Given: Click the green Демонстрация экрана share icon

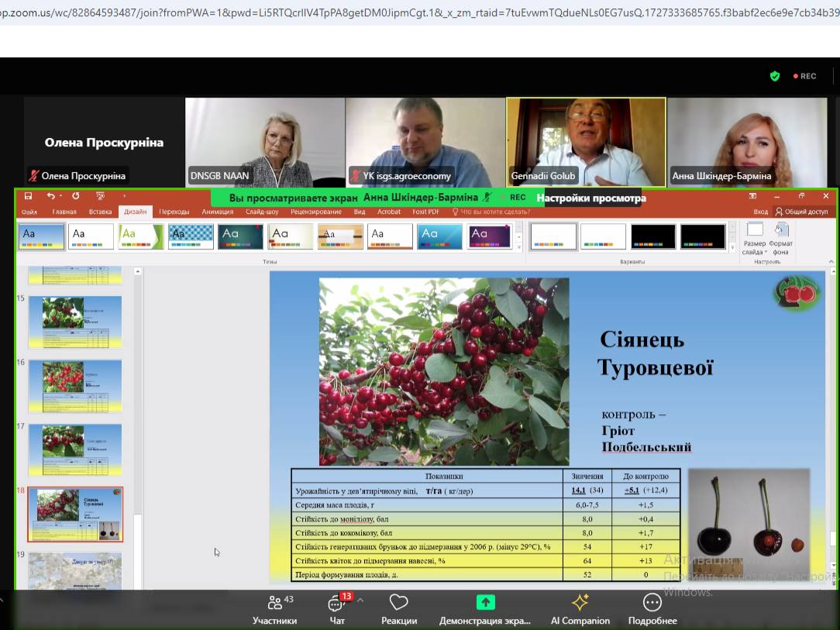Looking at the screenshot, I should pos(485,603).
